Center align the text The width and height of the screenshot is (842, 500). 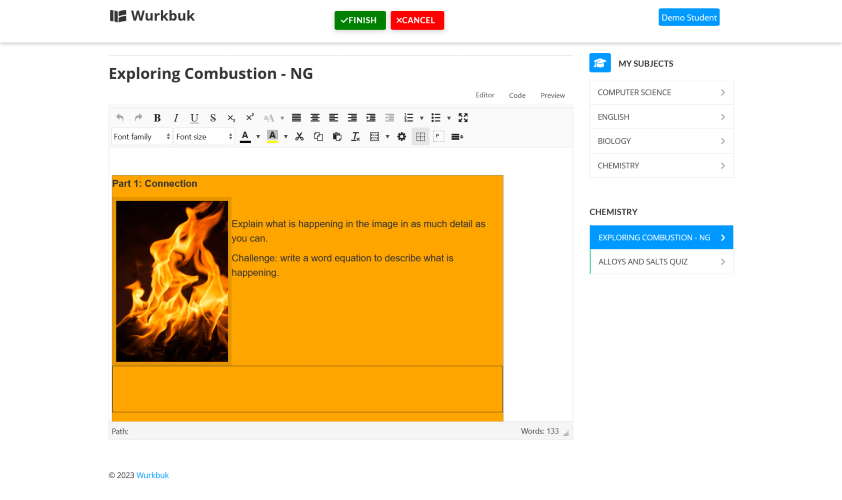[x=315, y=118]
